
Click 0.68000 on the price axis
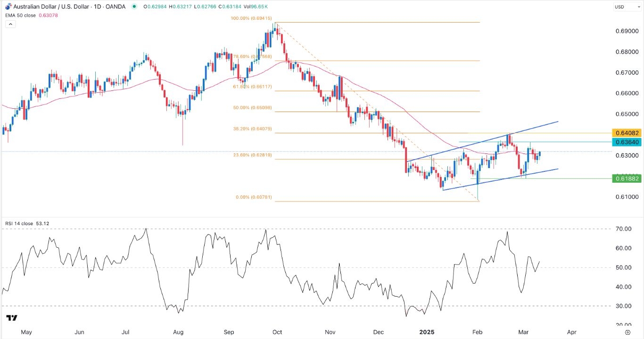(628, 52)
